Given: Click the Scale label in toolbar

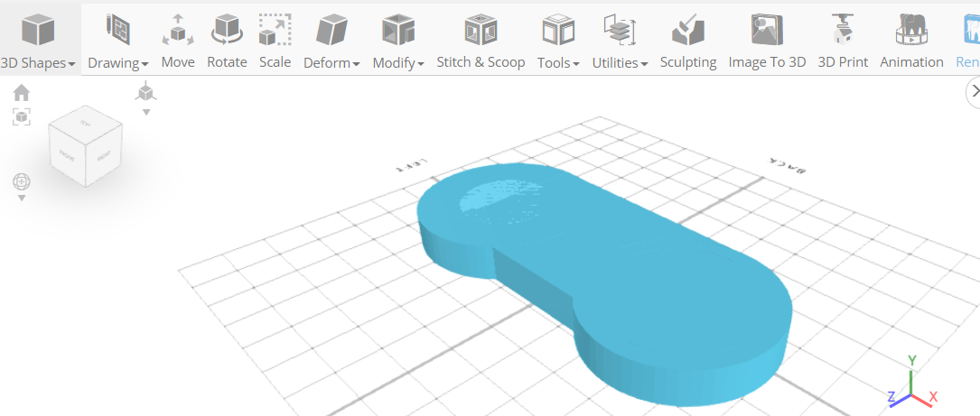Looking at the screenshot, I should (275, 62).
